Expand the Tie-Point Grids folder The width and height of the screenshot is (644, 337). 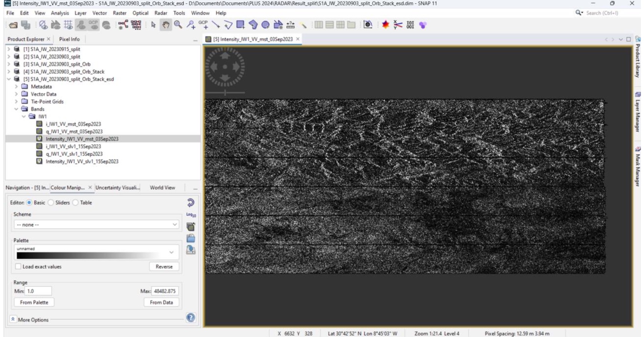coord(16,102)
